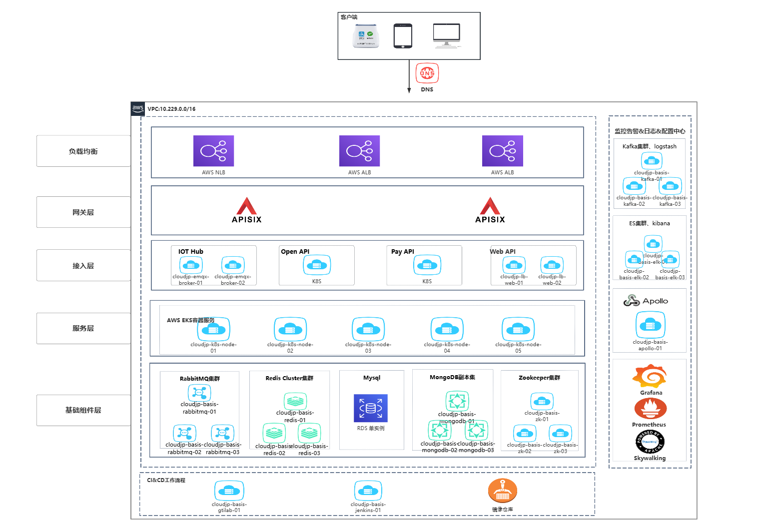Screen dimensions: 757x532
Task: Select cloudjp-basis-zk-01 icon
Action: 542,401
